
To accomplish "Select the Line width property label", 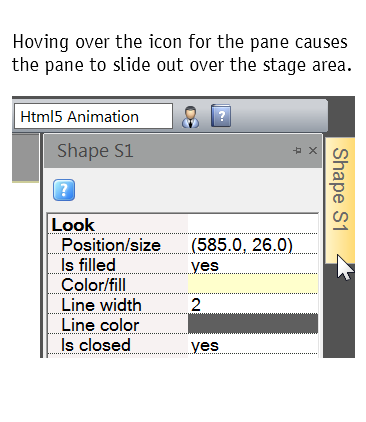I will click(x=101, y=305).
